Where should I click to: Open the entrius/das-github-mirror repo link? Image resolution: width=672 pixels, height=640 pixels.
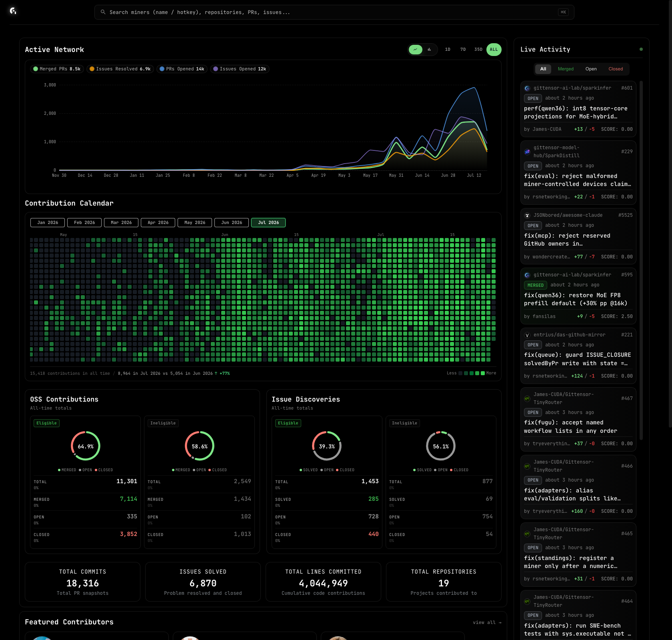click(570, 335)
